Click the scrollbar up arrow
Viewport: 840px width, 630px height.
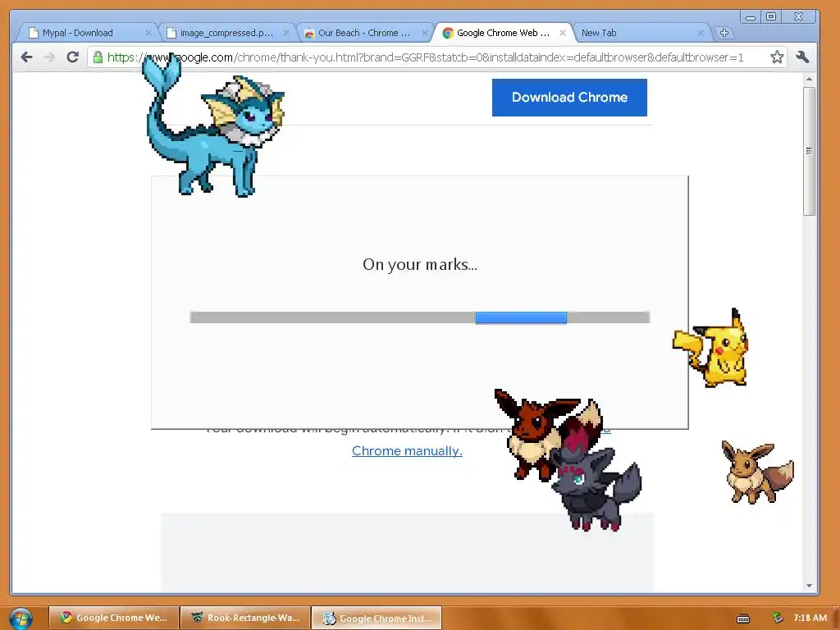tap(809, 80)
